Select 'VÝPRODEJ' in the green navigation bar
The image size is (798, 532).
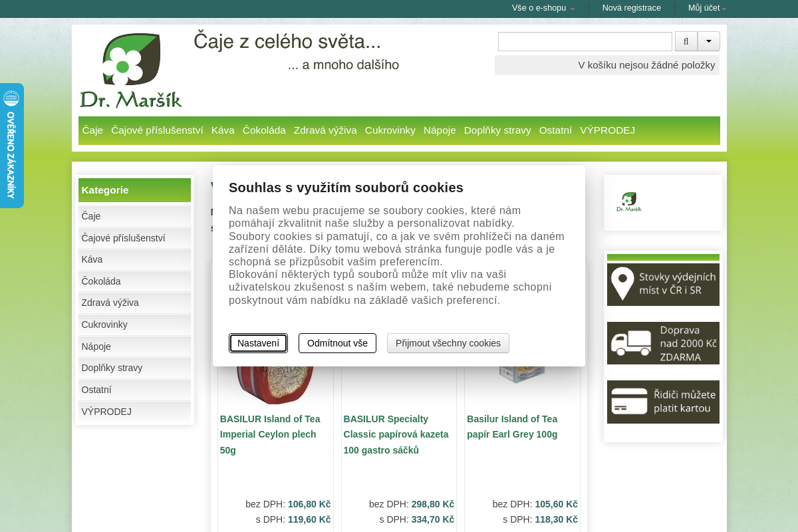(607, 130)
